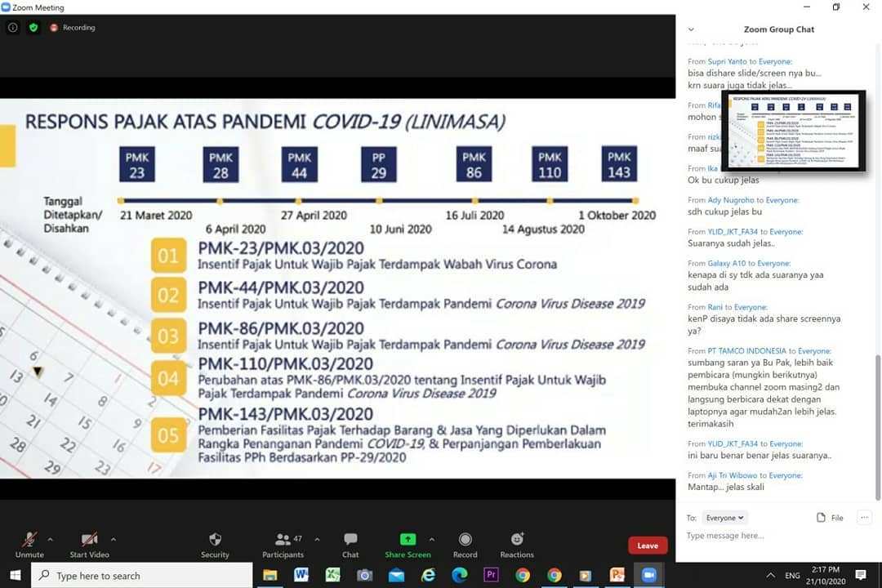Unmute the microphone

(29, 540)
